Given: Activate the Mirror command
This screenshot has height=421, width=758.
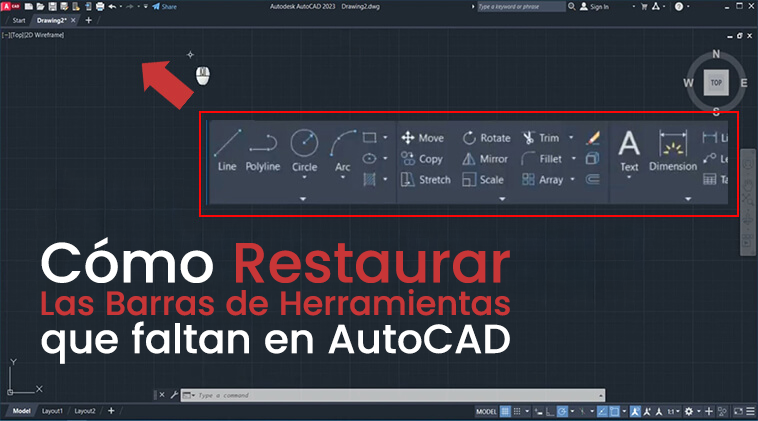Looking at the screenshot, I should tap(485, 159).
